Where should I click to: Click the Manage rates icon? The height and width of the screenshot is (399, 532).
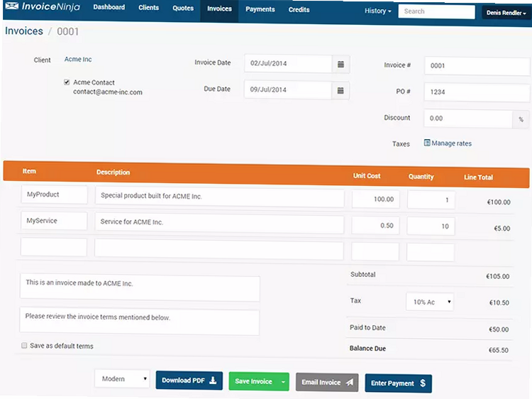[427, 143]
